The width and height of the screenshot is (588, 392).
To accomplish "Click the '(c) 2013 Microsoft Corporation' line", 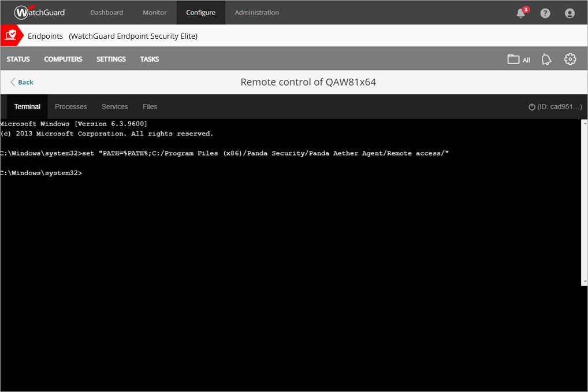I will point(106,134).
